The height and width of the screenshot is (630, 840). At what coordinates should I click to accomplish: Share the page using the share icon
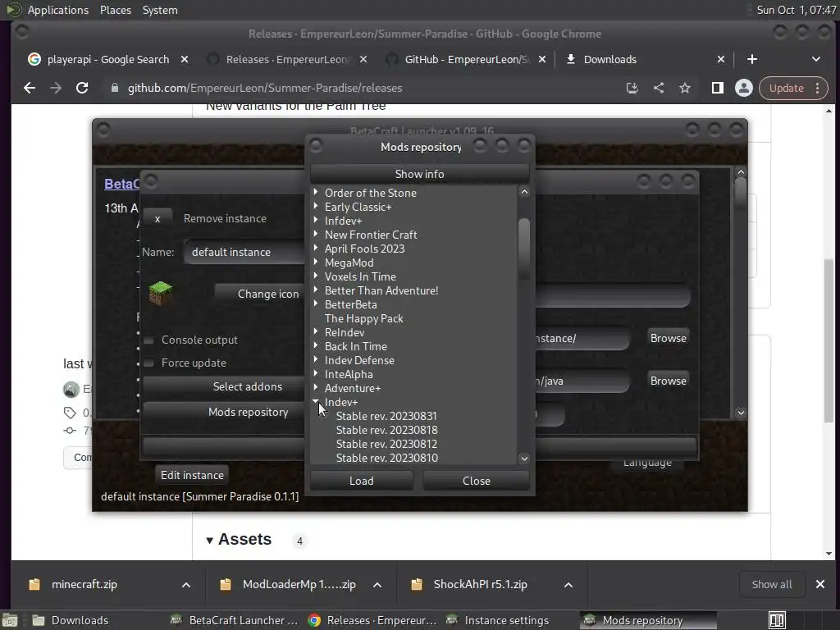659,88
